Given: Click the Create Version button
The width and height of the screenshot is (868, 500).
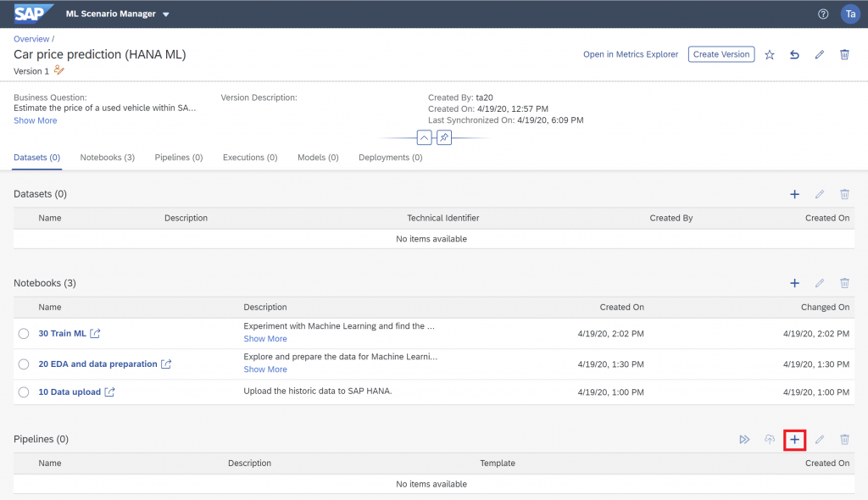Looking at the screenshot, I should (x=721, y=54).
